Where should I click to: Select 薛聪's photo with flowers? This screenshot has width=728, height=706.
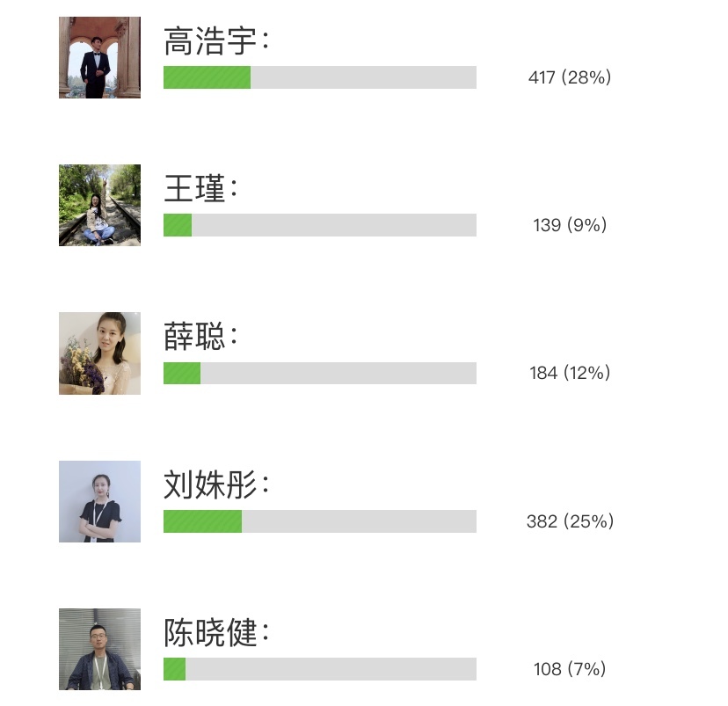[x=99, y=353]
